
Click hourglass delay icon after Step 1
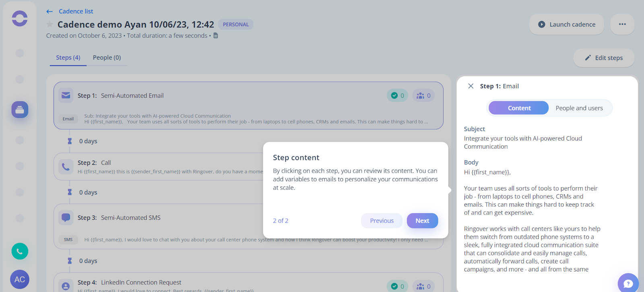70,141
